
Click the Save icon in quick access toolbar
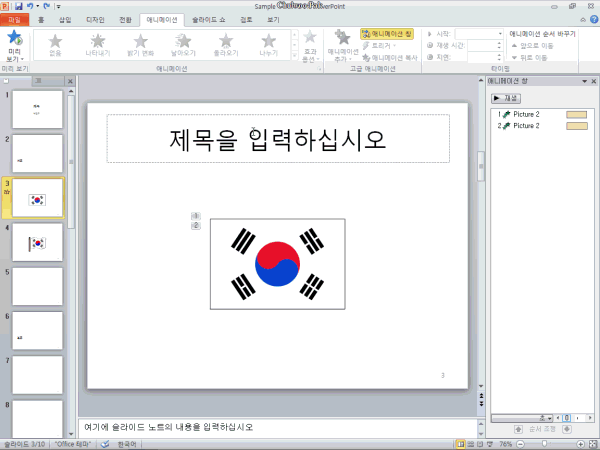pos(18,6)
